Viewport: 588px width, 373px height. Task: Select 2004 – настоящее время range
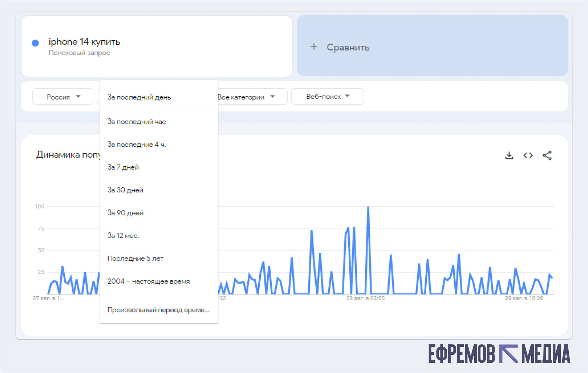tap(159, 281)
